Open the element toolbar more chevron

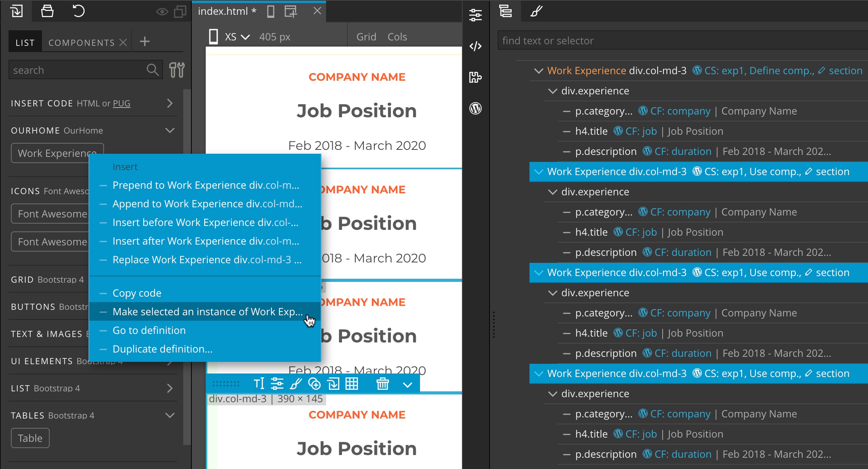408,385
